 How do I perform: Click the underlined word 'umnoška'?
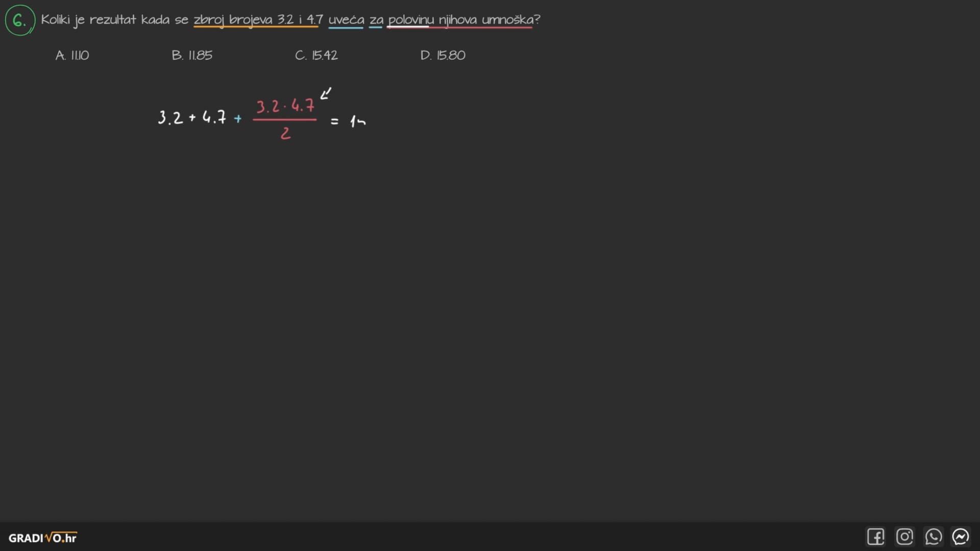coord(507,20)
